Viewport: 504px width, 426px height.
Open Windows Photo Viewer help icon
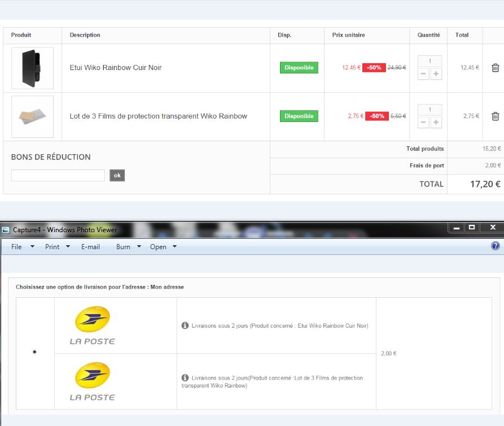point(496,246)
